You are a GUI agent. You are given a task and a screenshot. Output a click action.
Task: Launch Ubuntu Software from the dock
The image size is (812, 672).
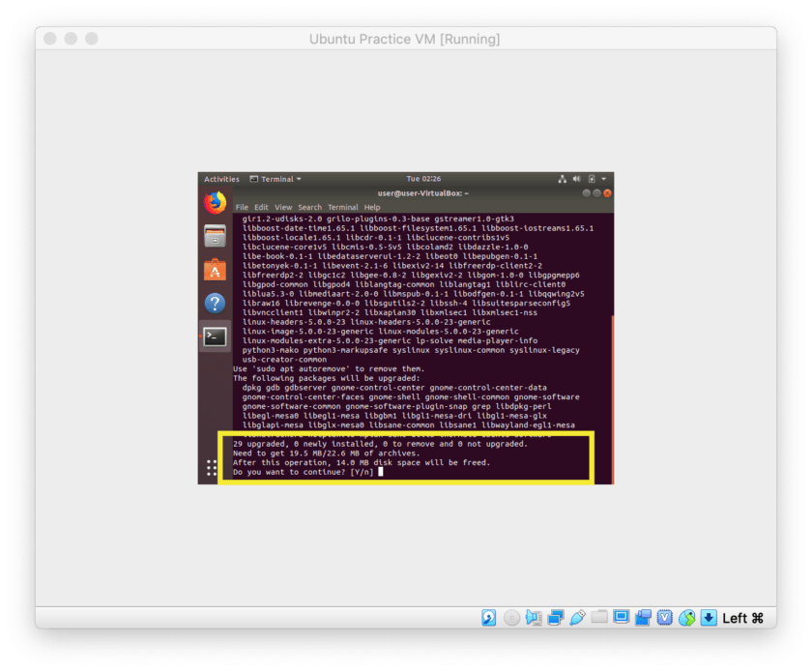point(215,270)
